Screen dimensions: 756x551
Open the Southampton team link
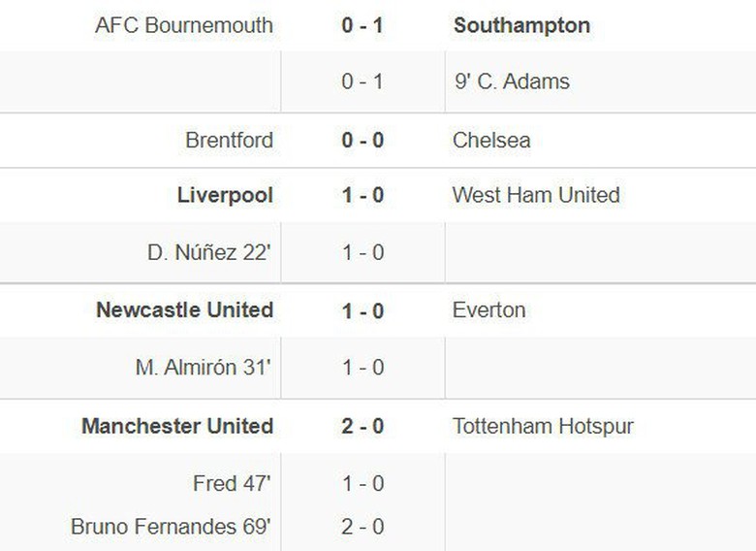521,25
